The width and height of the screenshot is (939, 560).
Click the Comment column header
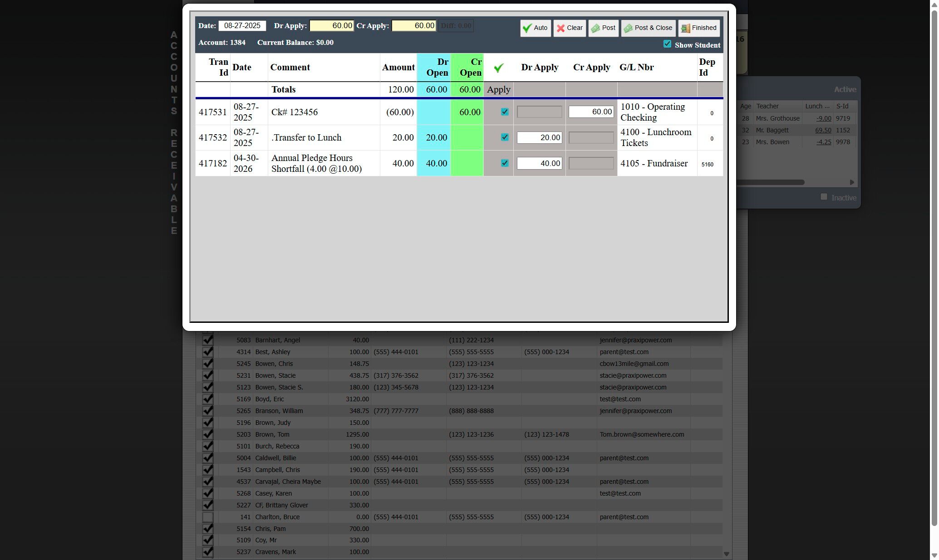(x=290, y=68)
